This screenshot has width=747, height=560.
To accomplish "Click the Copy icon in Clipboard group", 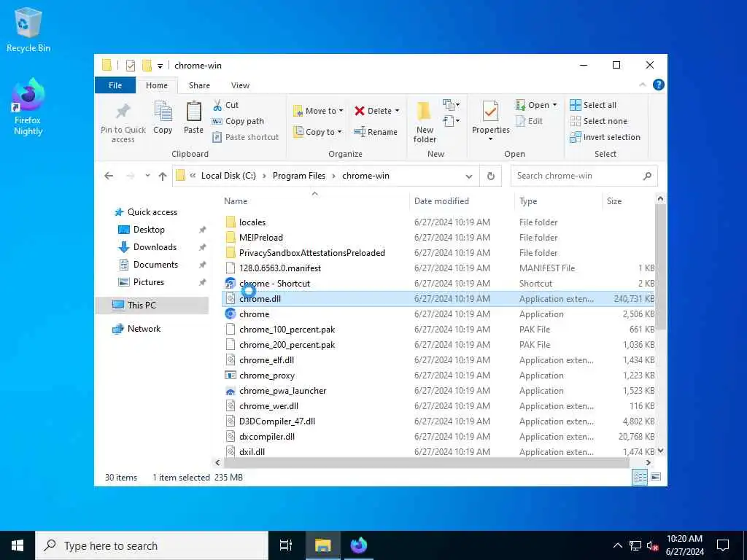I will 163,112.
